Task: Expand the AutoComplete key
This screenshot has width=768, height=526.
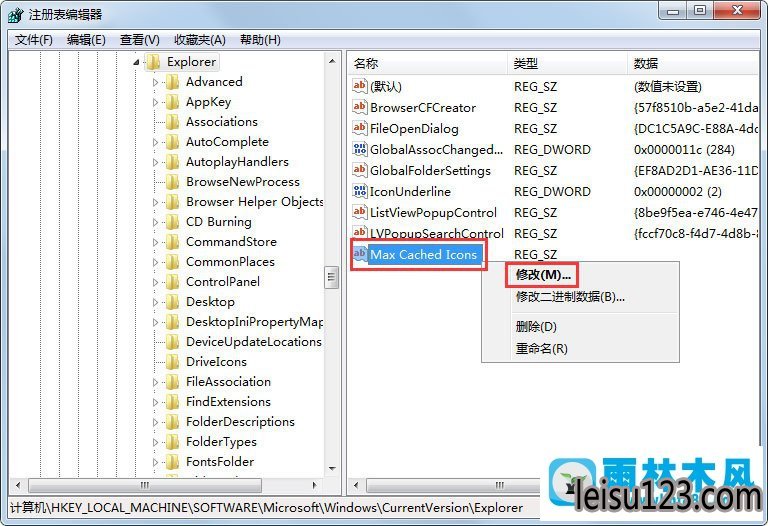Action: (155, 142)
